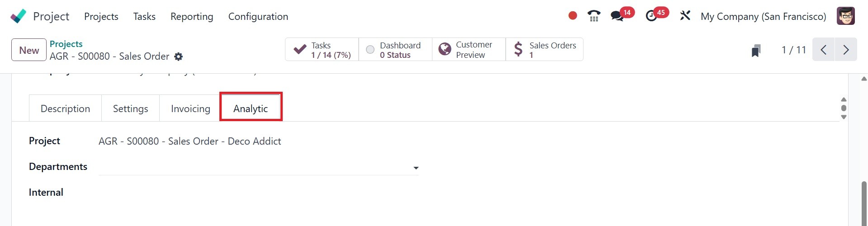This screenshot has width=868, height=226.
Task: Toggle the Dashboard status radio circle
Action: pos(370,50)
